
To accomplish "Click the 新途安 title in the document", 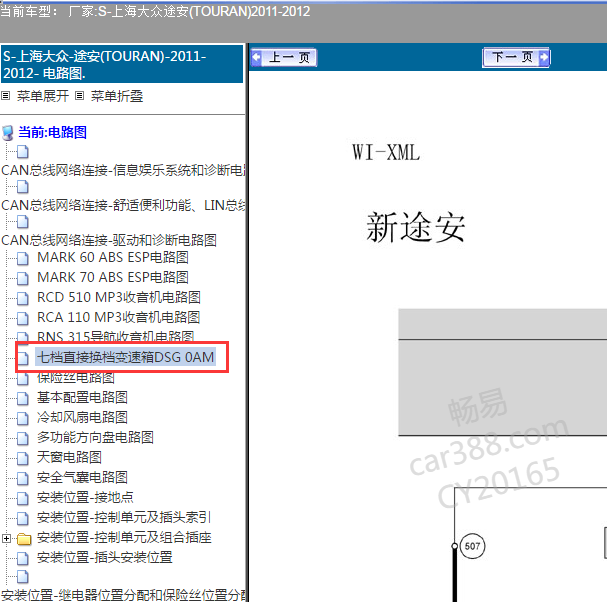I will pyautogui.click(x=416, y=228).
